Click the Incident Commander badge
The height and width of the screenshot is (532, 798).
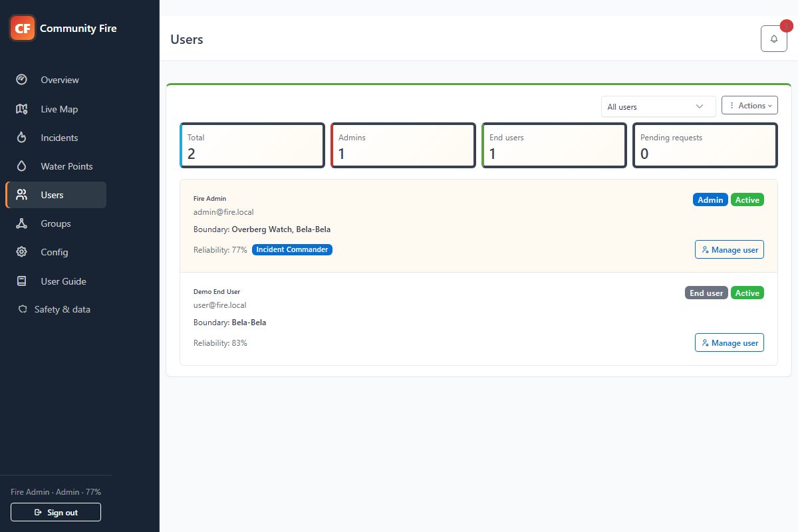(292, 250)
